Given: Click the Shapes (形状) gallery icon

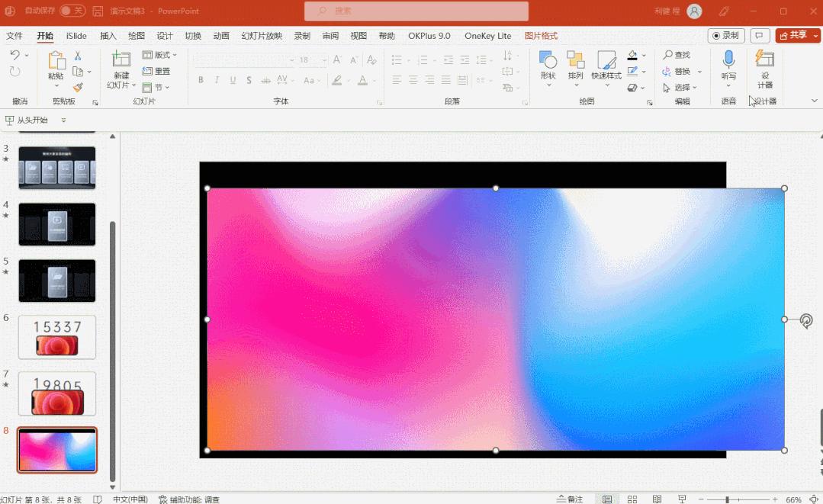Looking at the screenshot, I should tap(548, 66).
